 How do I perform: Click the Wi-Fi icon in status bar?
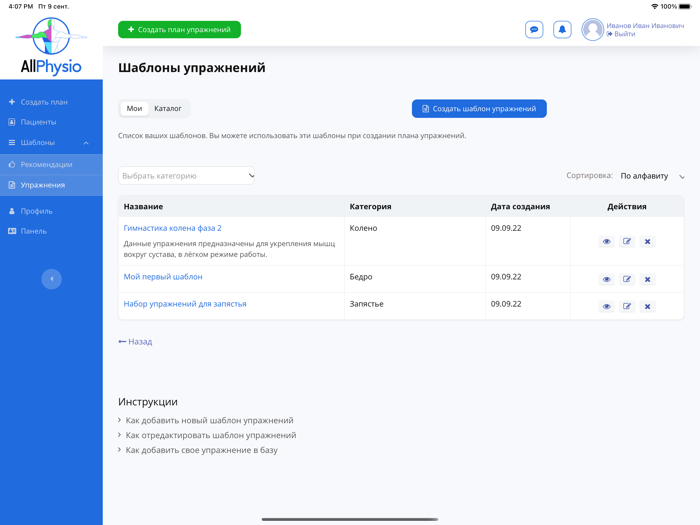[655, 6]
